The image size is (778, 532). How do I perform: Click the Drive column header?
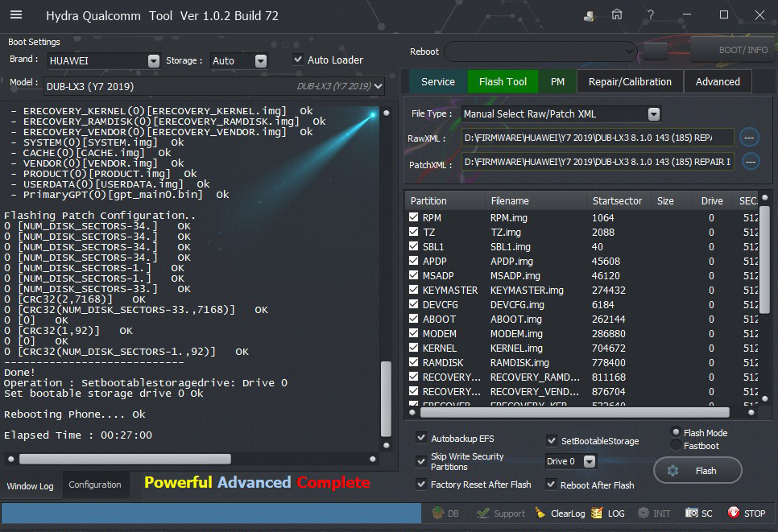tap(711, 200)
